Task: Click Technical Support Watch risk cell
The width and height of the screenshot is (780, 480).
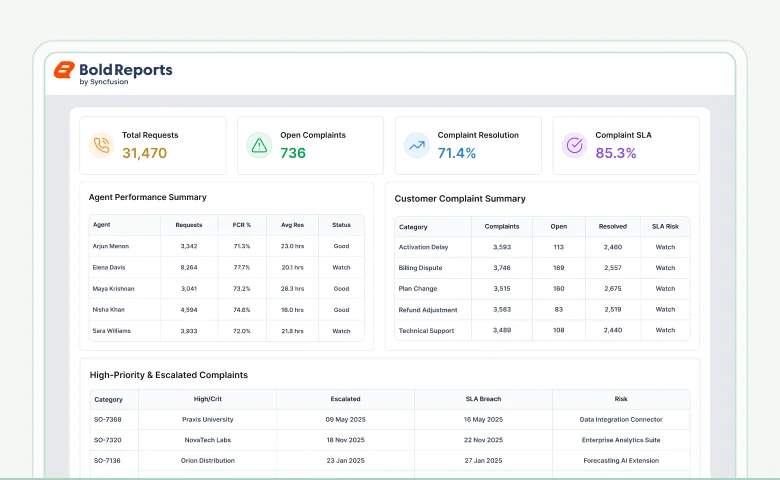Action: pyautogui.click(x=666, y=330)
